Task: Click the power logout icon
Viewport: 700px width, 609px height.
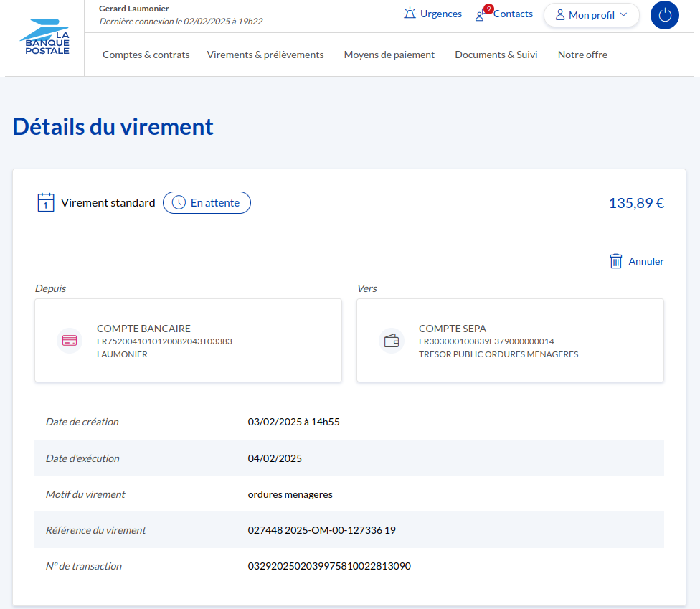Action: [664, 15]
